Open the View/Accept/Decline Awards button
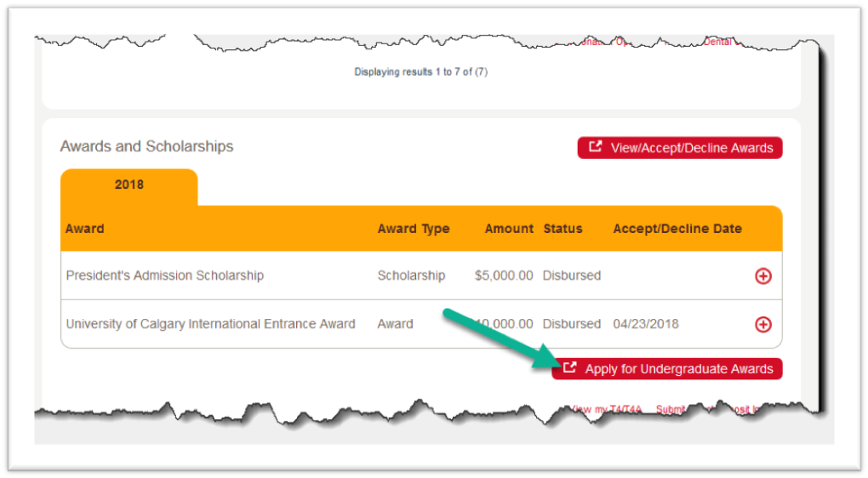This screenshot has width=868, height=478. (x=679, y=148)
